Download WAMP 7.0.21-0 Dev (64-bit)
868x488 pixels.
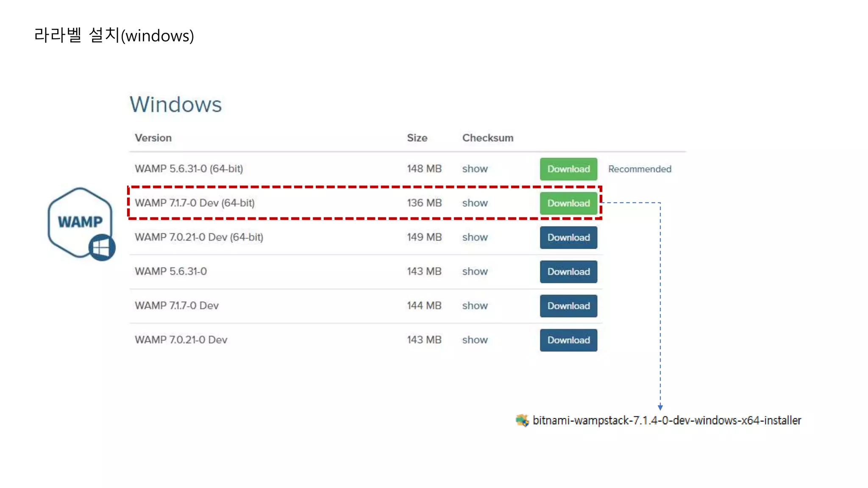click(x=568, y=238)
